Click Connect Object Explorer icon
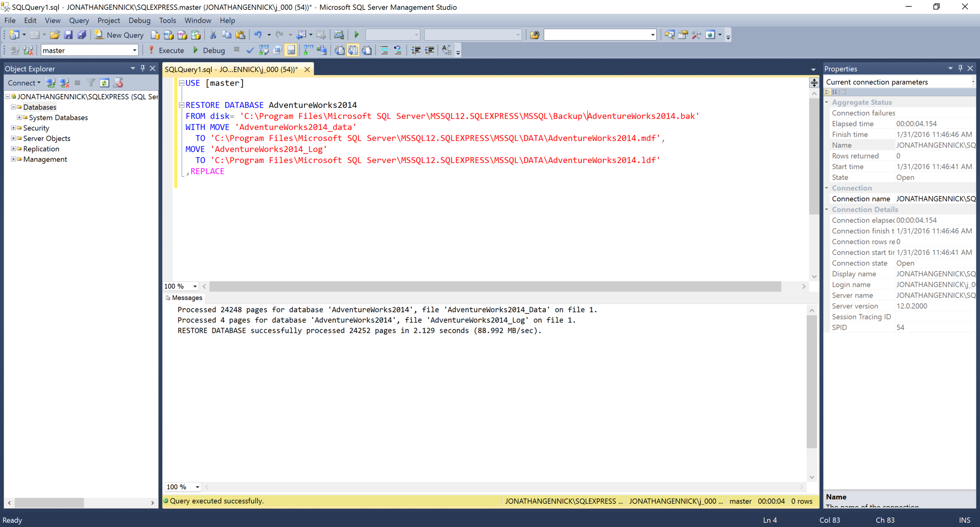 (x=51, y=83)
